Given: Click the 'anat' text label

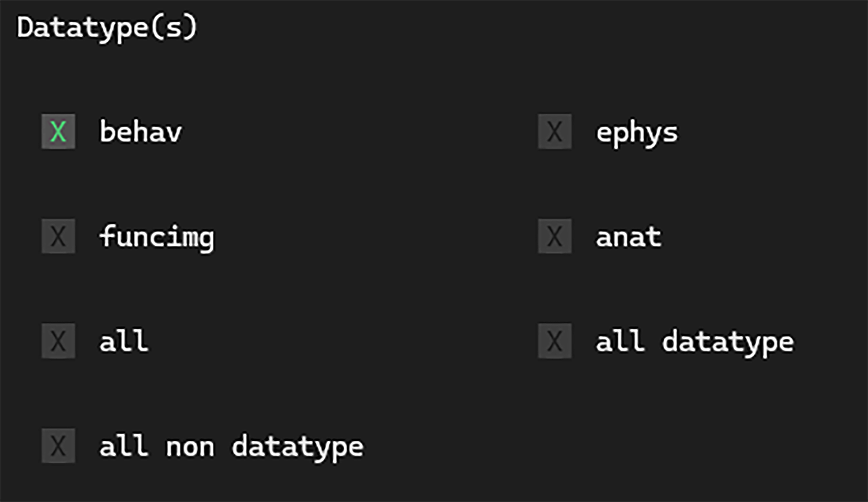Looking at the screenshot, I should point(628,237).
